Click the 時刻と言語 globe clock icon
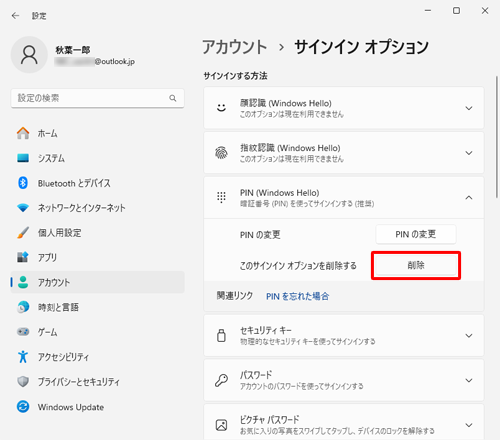Viewport: 500px width, 440px height. [23, 307]
